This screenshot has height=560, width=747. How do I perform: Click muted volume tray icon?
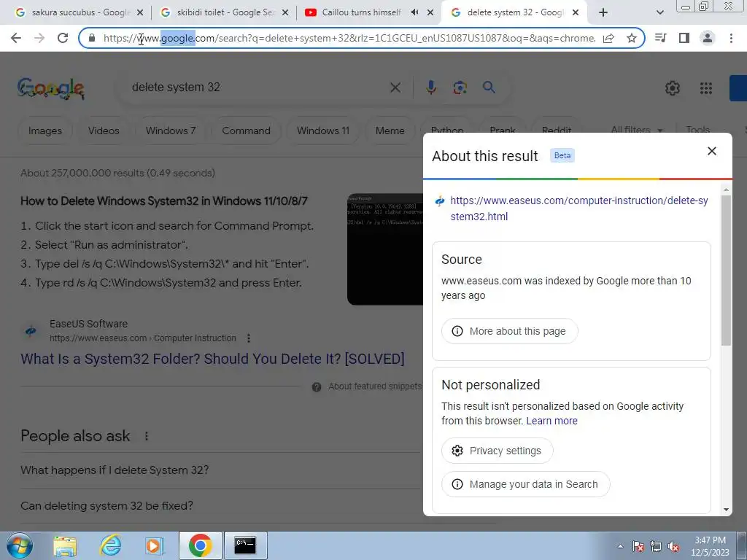tap(673, 547)
